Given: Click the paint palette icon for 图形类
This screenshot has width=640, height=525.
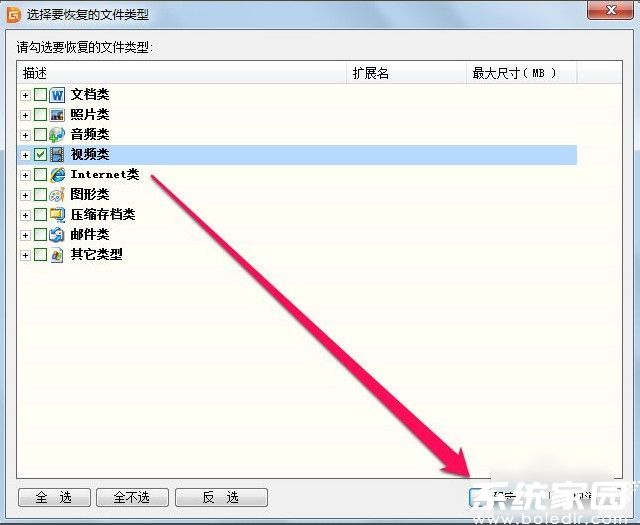Looking at the screenshot, I should point(57,195).
